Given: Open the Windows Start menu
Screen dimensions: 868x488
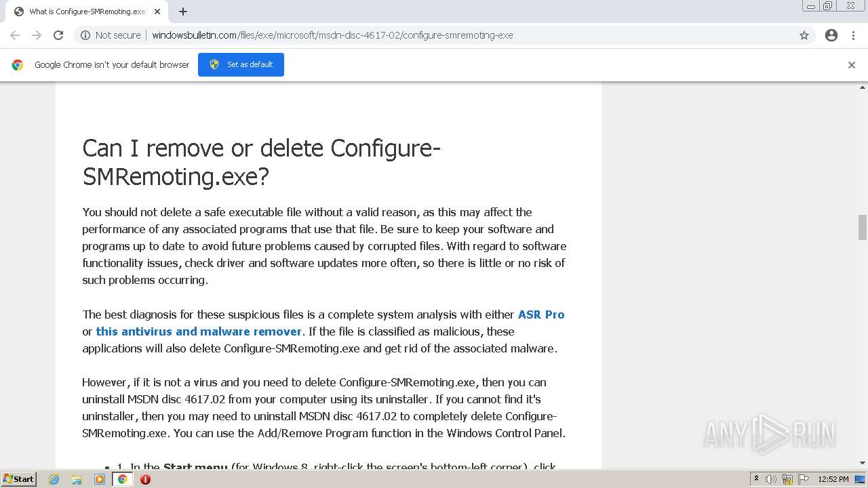Looking at the screenshot, I should [x=18, y=479].
